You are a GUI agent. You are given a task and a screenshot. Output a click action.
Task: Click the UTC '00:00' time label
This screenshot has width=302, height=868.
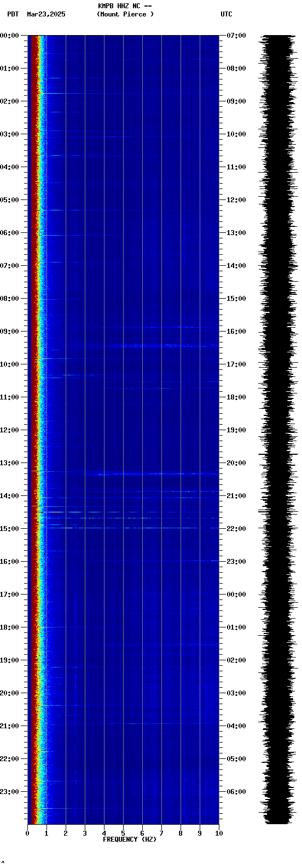pos(236,595)
